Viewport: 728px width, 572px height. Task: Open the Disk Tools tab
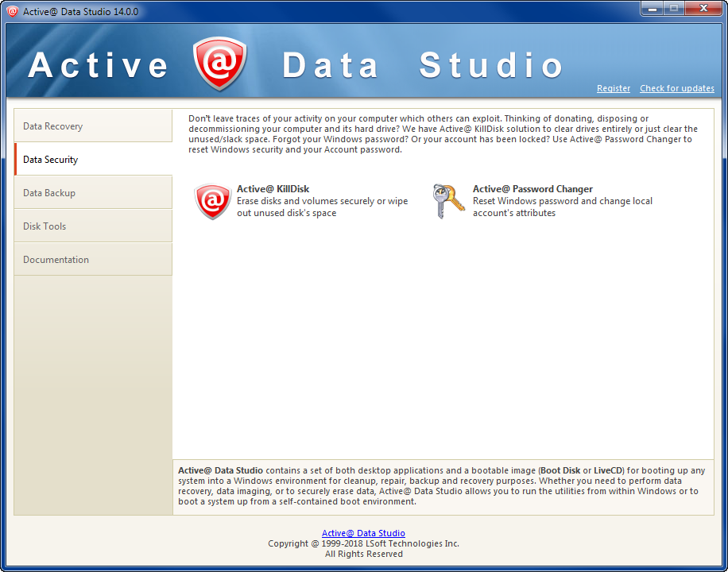(x=93, y=226)
